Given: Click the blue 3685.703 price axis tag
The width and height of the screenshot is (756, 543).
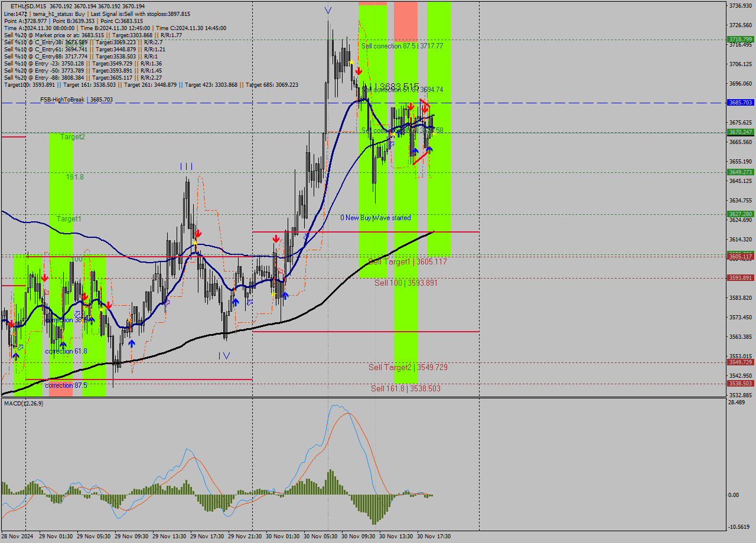Looking at the screenshot, I should coord(740,102).
